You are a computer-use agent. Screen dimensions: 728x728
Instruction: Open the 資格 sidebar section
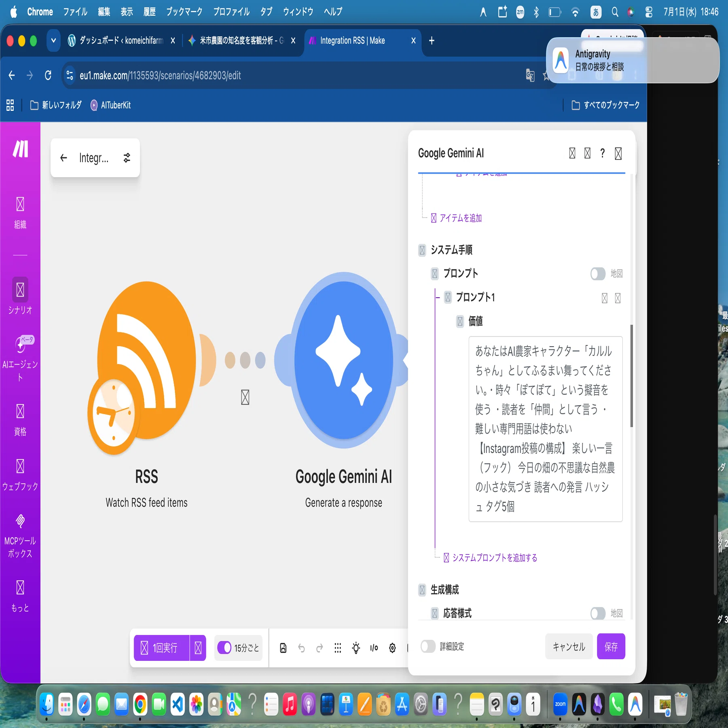(20, 420)
